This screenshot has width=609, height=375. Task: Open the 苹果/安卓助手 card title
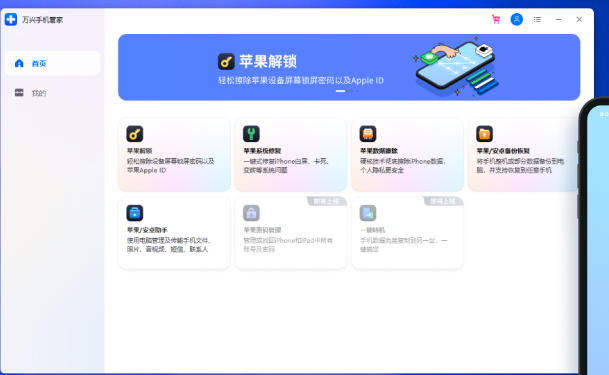[147, 230]
